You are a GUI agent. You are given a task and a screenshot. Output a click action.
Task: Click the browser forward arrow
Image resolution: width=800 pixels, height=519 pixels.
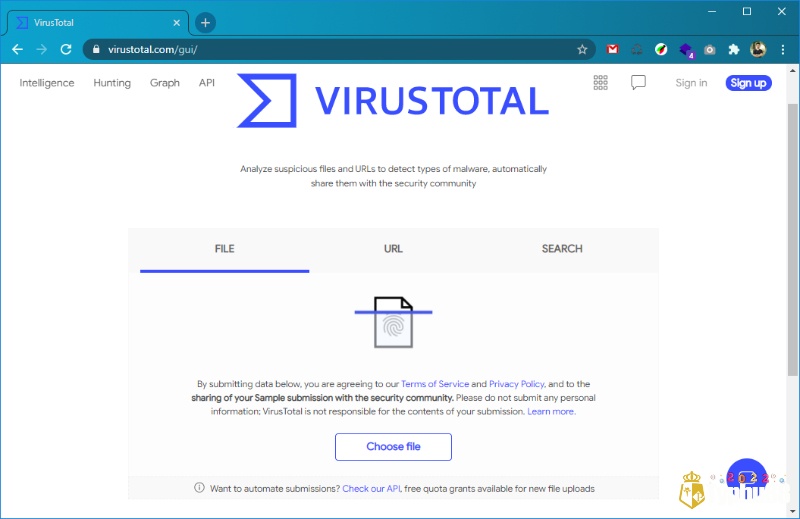42,50
